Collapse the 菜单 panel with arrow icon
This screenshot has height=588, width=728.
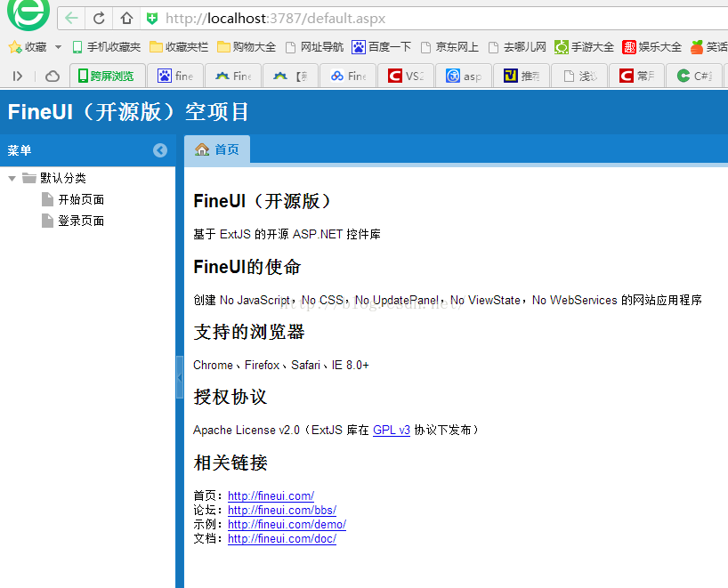tap(160, 150)
